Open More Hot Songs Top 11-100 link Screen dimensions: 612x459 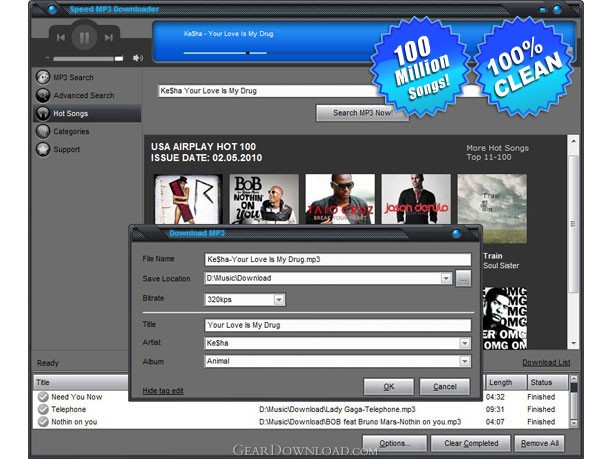tap(497, 153)
